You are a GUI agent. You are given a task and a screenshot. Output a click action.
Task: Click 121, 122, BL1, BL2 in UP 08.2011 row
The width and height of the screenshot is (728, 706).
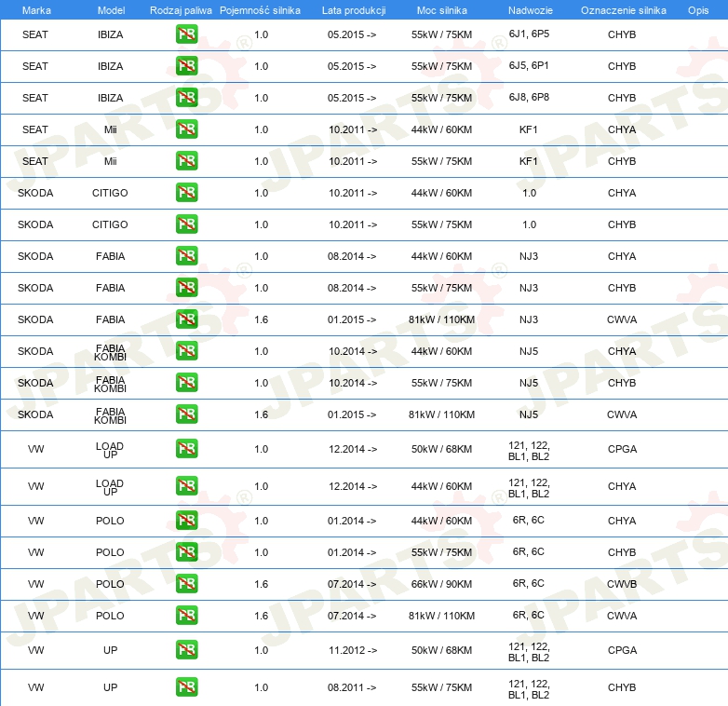[x=529, y=689]
